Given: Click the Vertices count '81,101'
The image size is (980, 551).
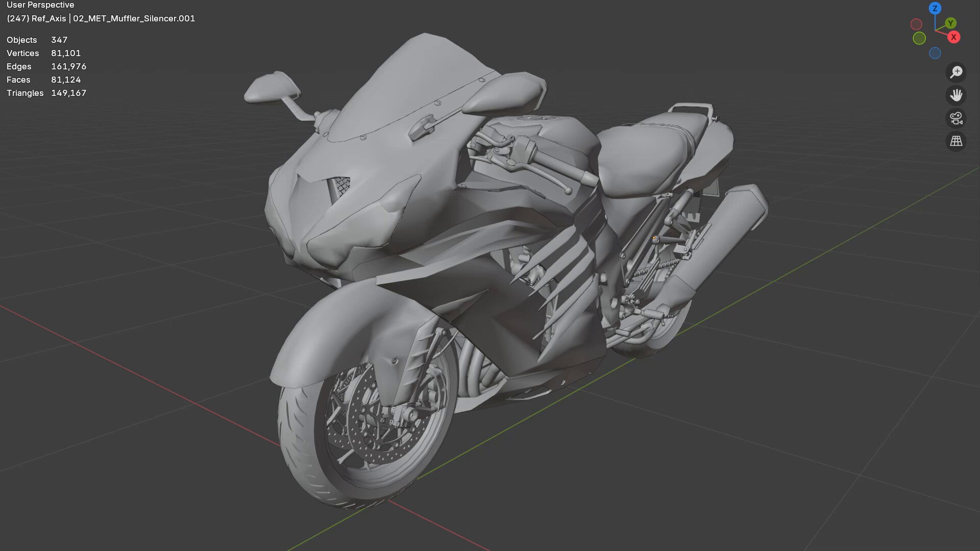Looking at the screenshot, I should [66, 53].
